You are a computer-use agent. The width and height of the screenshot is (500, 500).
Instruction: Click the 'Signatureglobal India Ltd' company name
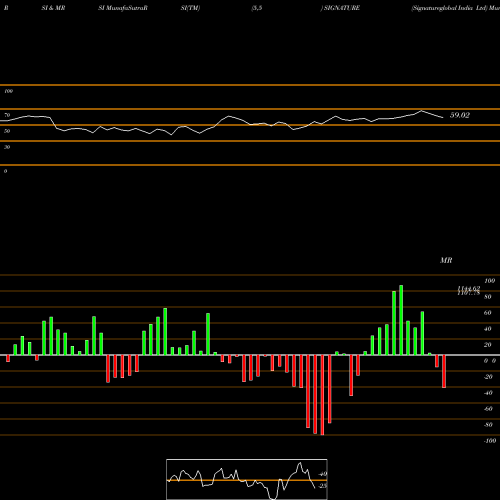(449, 8)
